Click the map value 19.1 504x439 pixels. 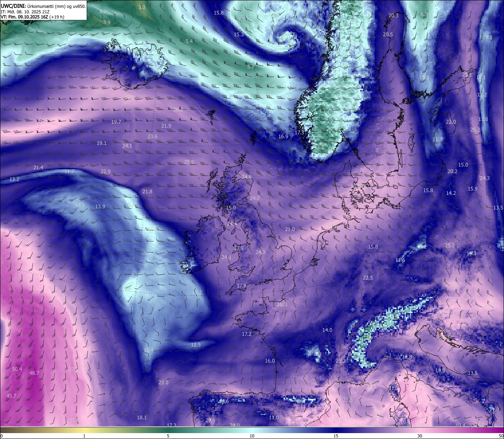(102, 143)
